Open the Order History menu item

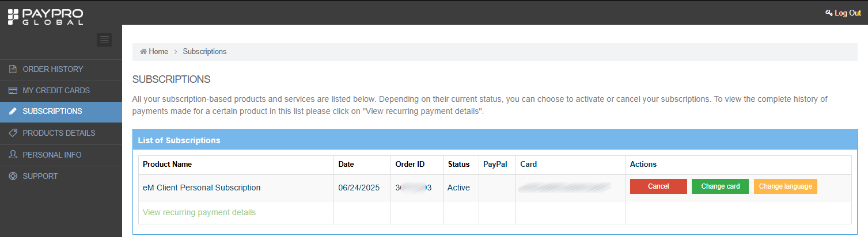pyautogui.click(x=53, y=70)
